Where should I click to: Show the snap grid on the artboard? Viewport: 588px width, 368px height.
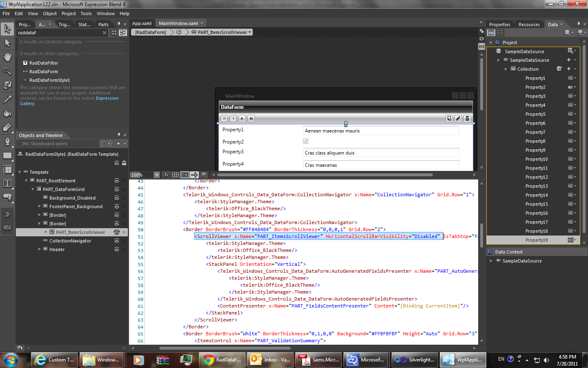(x=176, y=175)
